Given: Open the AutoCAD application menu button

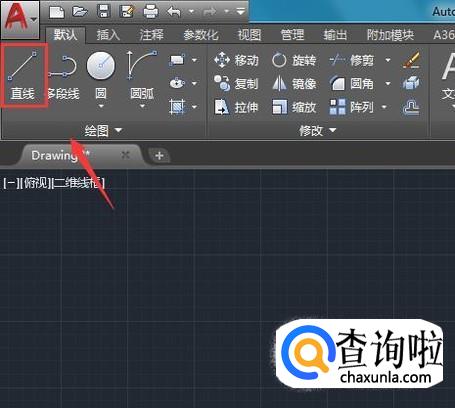Looking at the screenshot, I should point(19,19).
